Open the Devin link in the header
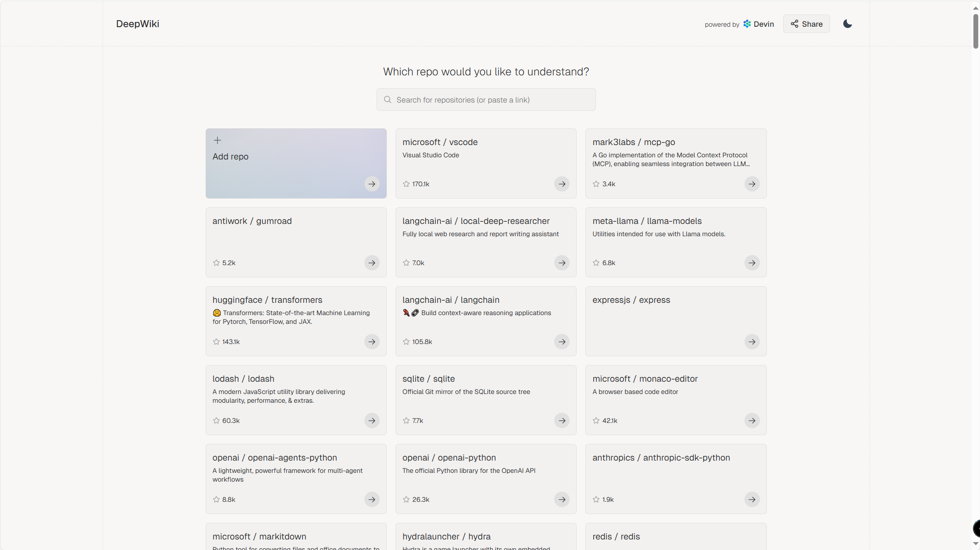Viewport: 980px width, 550px height. pos(759,24)
